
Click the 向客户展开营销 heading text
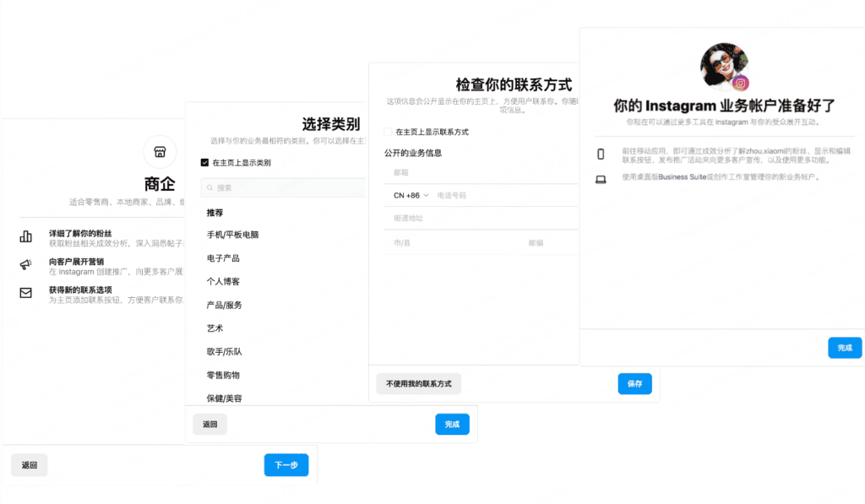pos(77,262)
